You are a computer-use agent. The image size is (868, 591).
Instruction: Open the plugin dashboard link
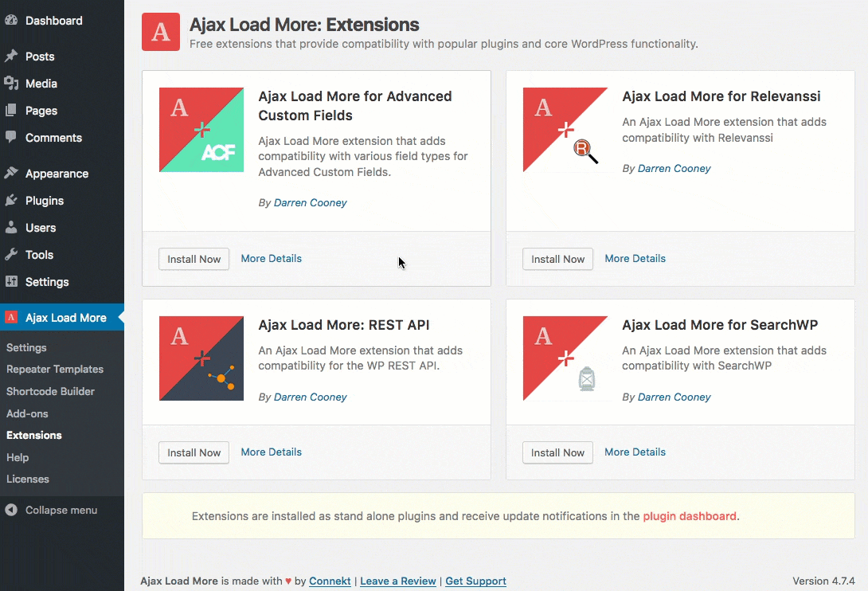tap(690, 516)
